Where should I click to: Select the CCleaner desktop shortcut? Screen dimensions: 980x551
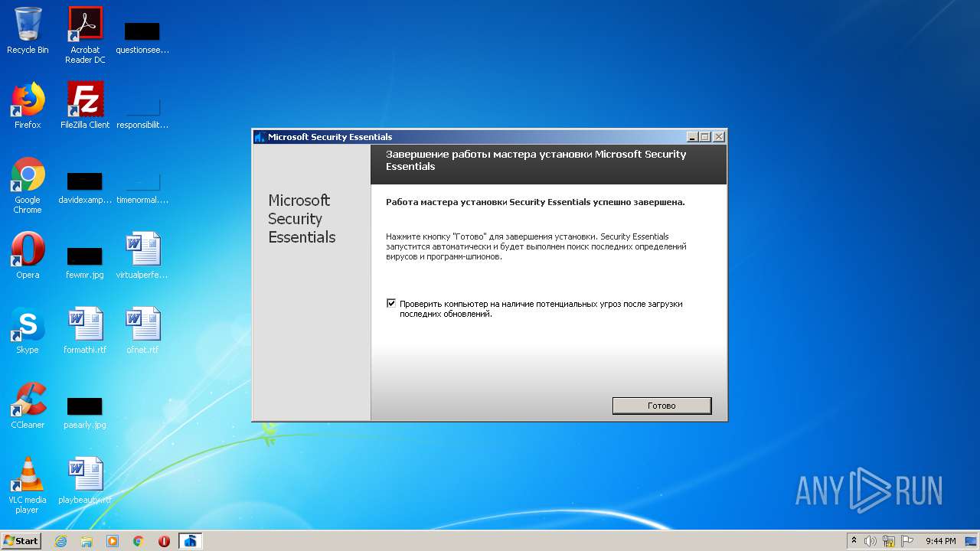click(28, 406)
